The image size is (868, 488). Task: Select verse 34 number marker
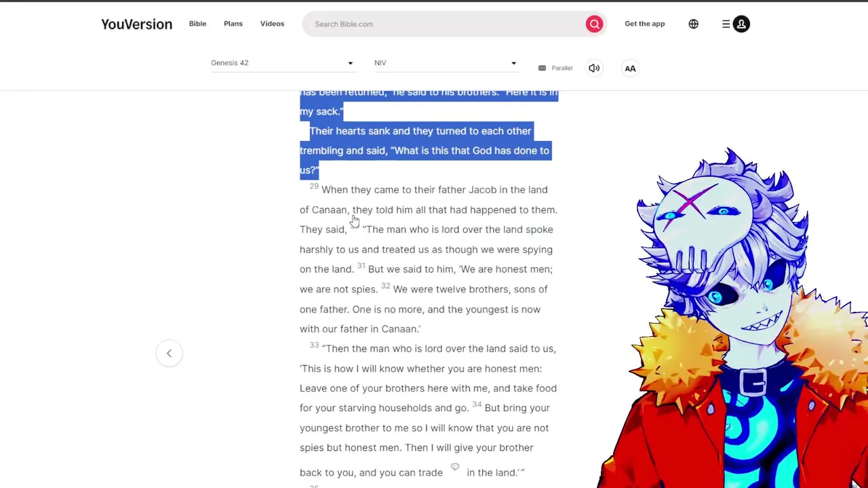[477, 405]
